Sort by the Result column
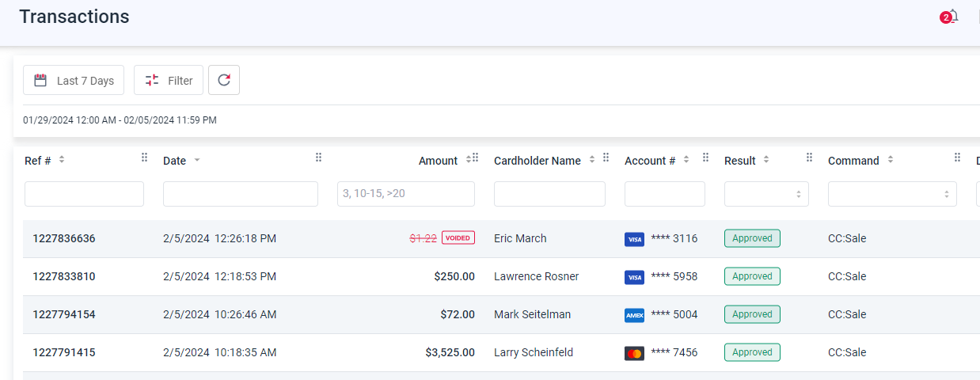980x380 pixels. pos(766,160)
